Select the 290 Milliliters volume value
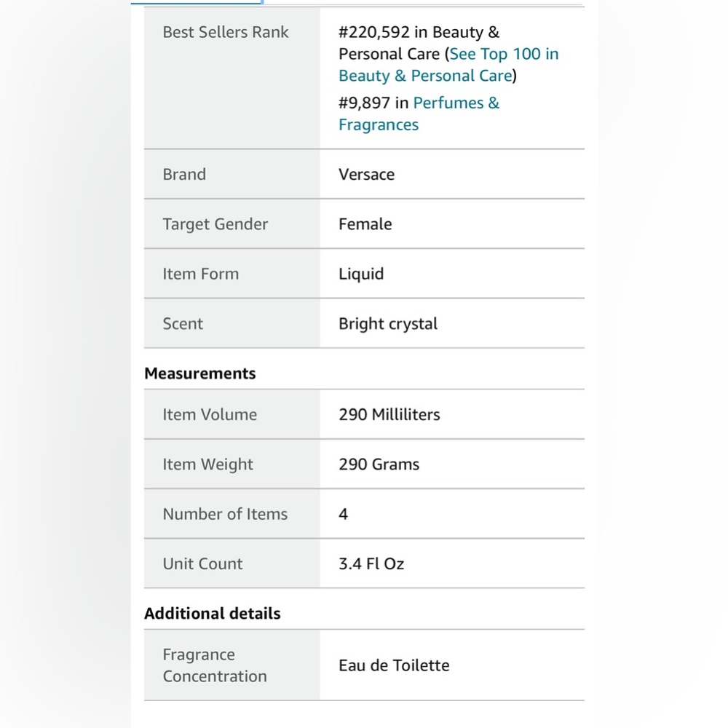728x728 pixels. 389,415
